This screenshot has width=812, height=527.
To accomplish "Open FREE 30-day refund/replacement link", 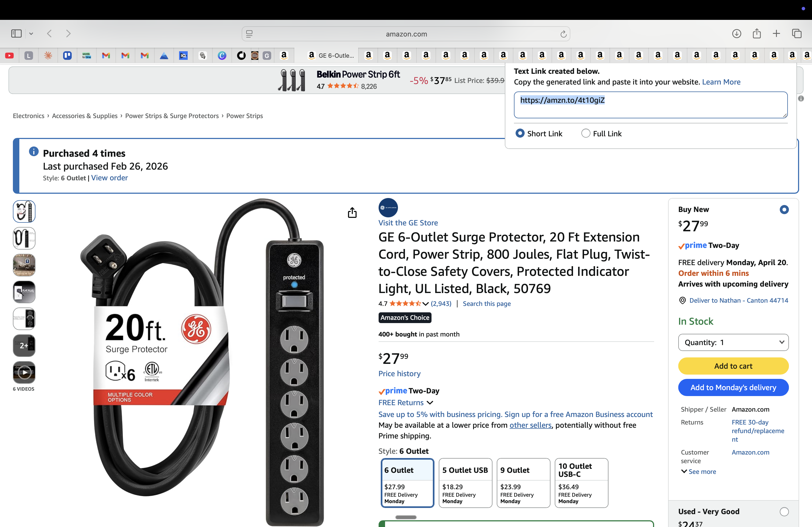I will point(758,431).
